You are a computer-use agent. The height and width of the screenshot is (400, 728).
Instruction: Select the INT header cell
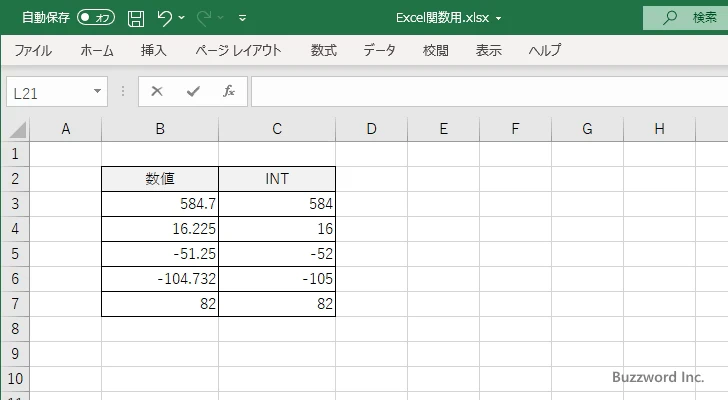tap(277, 179)
